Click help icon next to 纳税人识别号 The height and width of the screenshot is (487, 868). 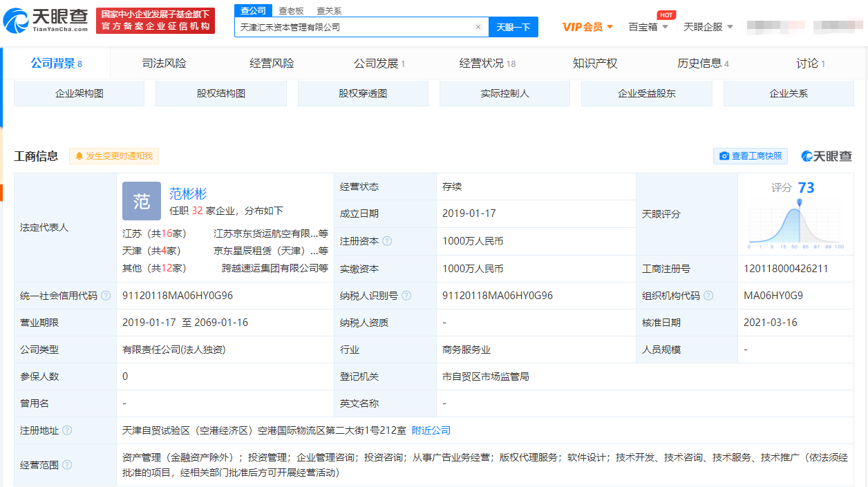coord(406,296)
